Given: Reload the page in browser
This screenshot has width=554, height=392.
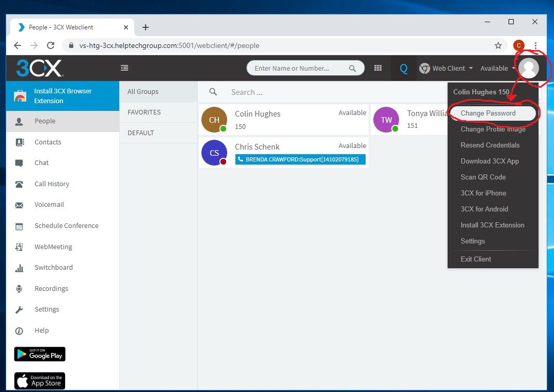Looking at the screenshot, I should 51,45.
